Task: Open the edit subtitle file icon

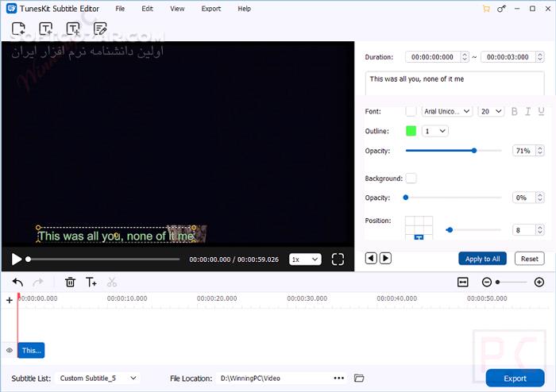Action: point(100,29)
